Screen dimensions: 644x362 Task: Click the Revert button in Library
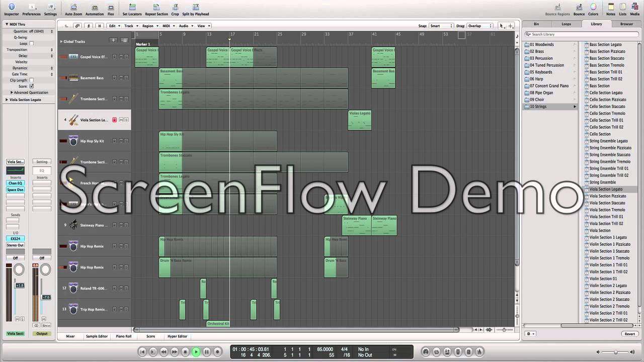pyautogui.click(x=630, y=334)
